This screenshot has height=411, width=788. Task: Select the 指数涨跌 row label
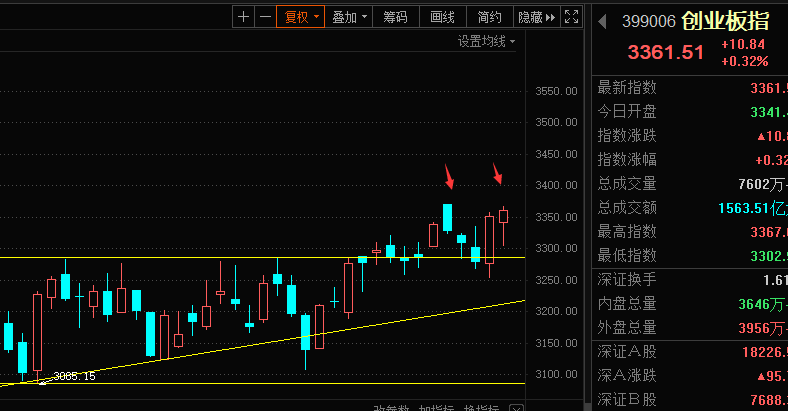627,135
